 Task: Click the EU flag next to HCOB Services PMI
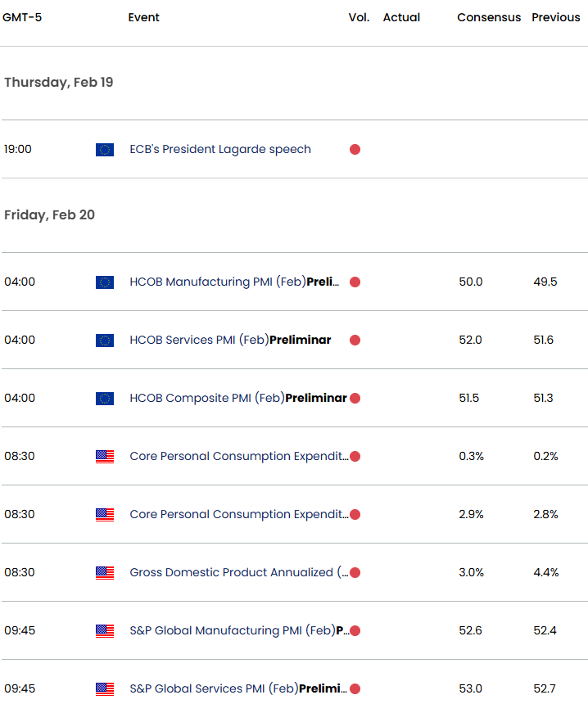pos(104,341)
